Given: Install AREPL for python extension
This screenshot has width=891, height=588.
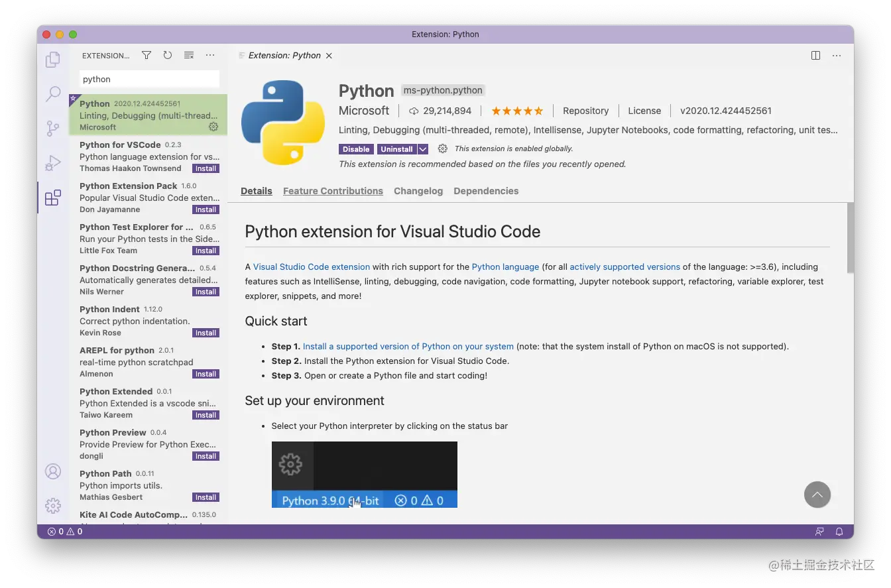Looking at the screenshot, I should pyautogui.click(x=206, y=374).
